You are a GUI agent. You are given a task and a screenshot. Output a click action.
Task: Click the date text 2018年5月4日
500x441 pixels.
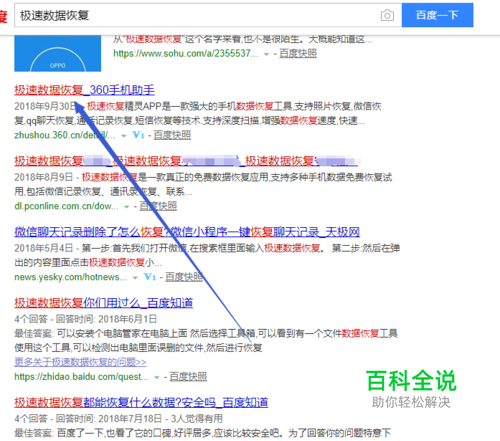(43, 248)
